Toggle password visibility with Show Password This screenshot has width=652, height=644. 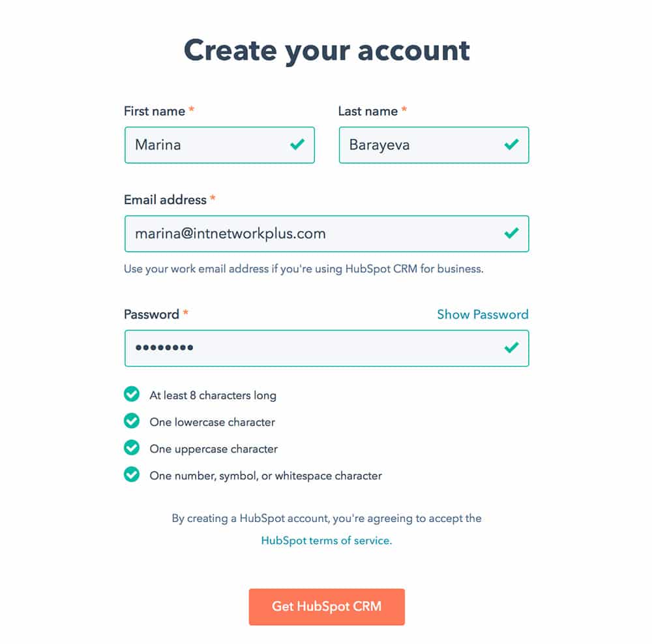[x=482, y=314]
